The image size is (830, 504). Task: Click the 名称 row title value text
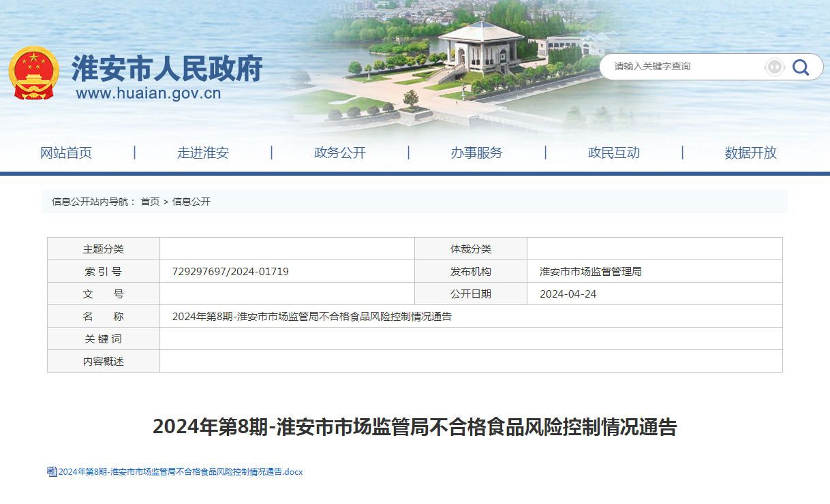pyautogui.click(x=312, y=316)
